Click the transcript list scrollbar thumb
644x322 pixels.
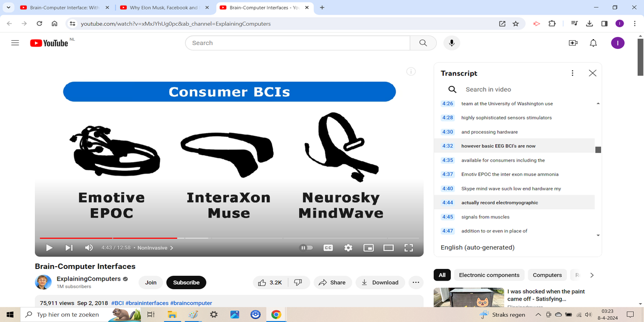pyautogui.click(x=598, y=150)
